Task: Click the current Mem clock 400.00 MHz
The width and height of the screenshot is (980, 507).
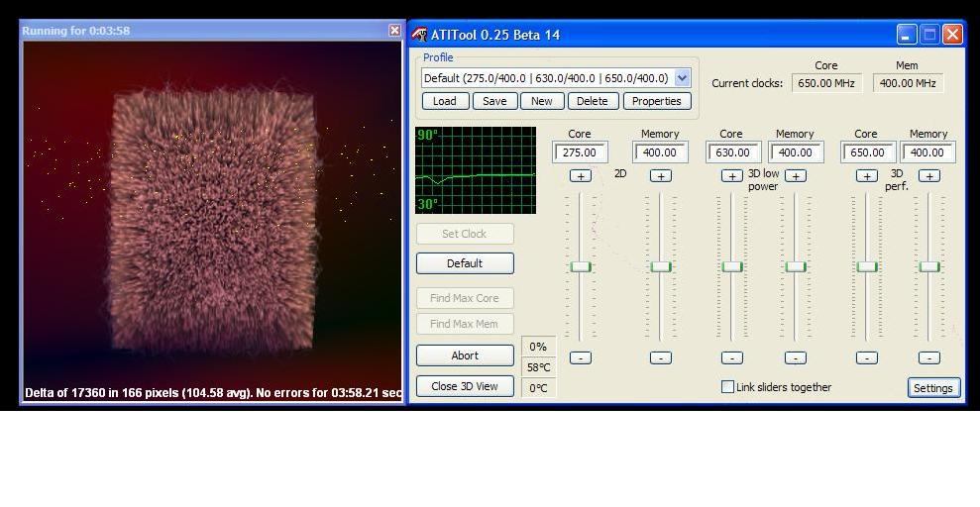Action: pyautogui.click(x=908, y=83)
